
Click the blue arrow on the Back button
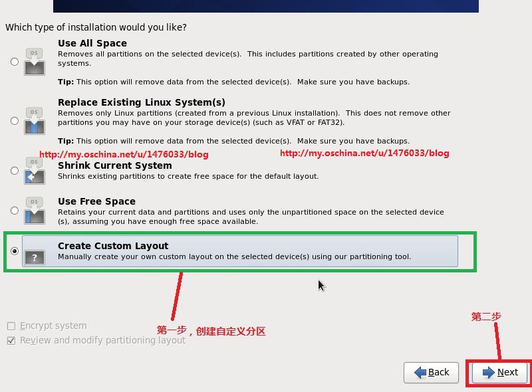point(420,372)
